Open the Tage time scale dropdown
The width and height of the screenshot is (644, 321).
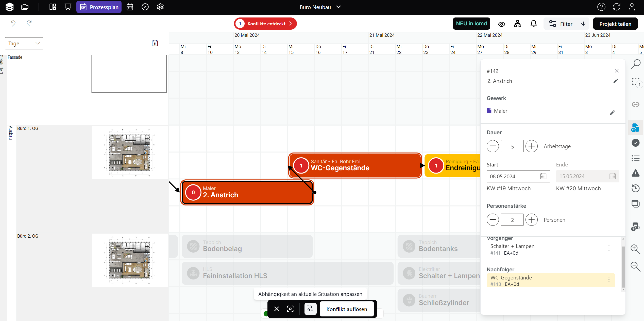24,43
